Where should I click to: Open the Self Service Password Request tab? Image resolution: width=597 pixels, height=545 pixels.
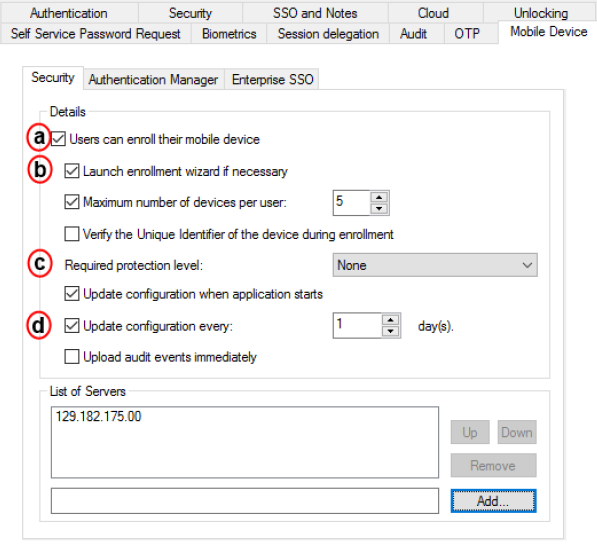(96, 34)
